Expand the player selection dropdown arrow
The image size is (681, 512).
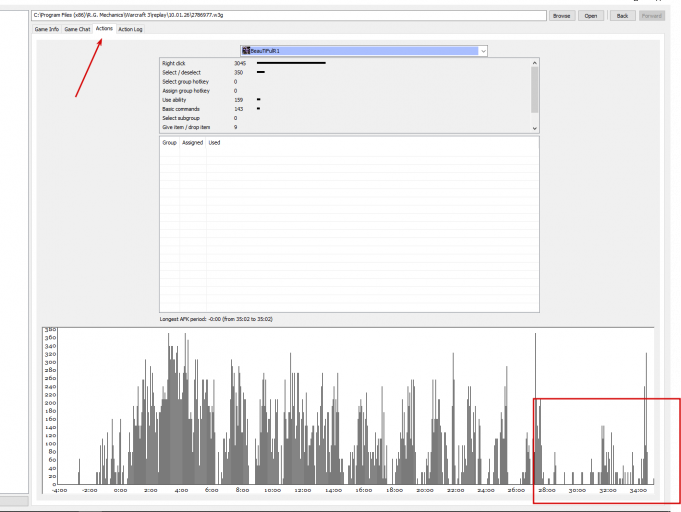point(483,51)
